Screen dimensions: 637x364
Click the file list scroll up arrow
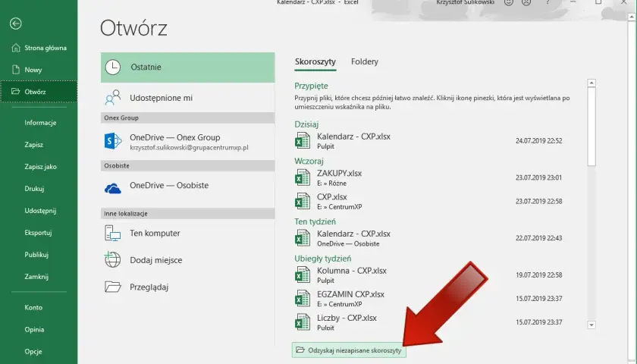(591, 83)
